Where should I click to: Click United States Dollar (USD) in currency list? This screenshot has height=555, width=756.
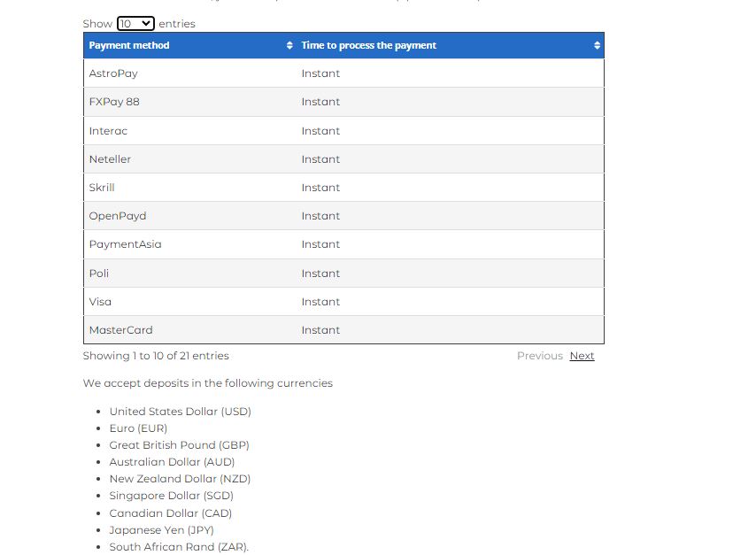click(x=181, y=412)
